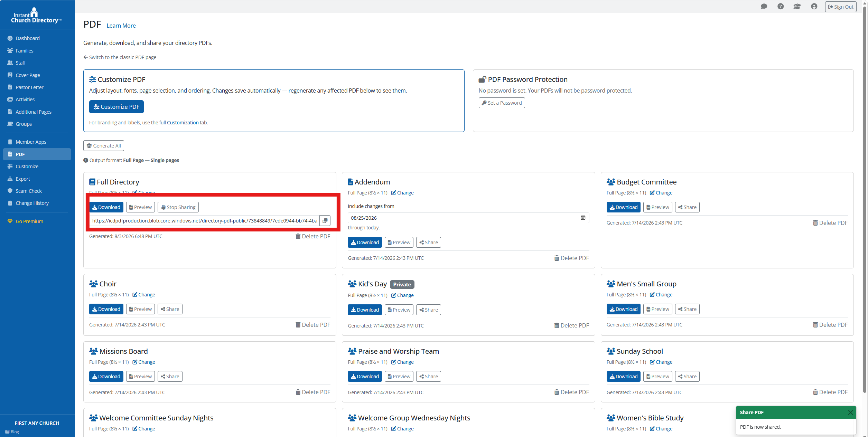Screen dimensions: 868x437
Task: Delete the Praise and Worship Team PDF
Action: [x=571, y=392]
